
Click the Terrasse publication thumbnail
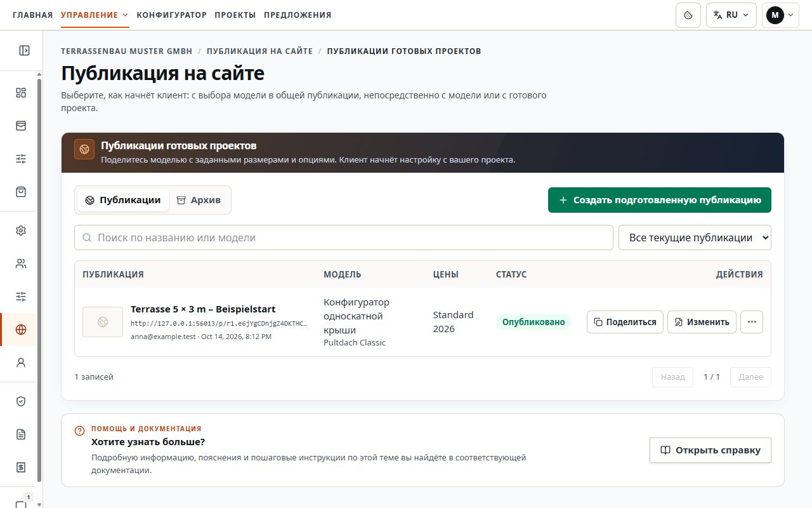pyautogui.click(x=103, y=322)
